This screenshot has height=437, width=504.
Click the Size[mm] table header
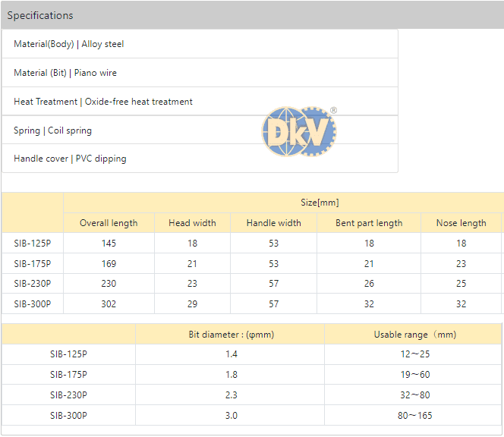(320, 203)
